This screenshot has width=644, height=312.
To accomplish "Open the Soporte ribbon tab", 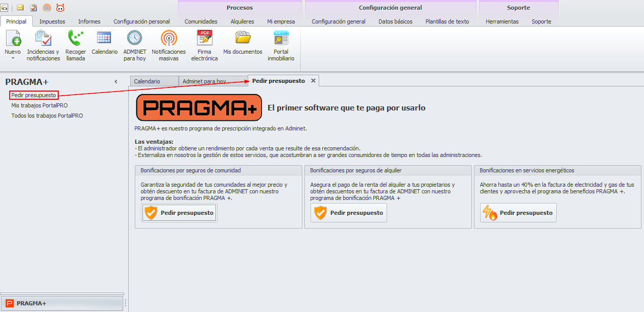I will click(541, 21).
